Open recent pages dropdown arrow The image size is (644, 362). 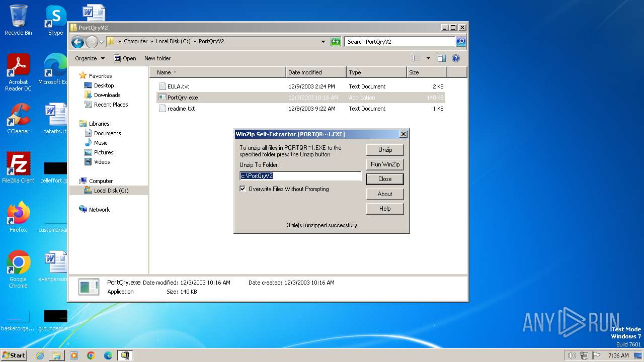click(102, 42)
